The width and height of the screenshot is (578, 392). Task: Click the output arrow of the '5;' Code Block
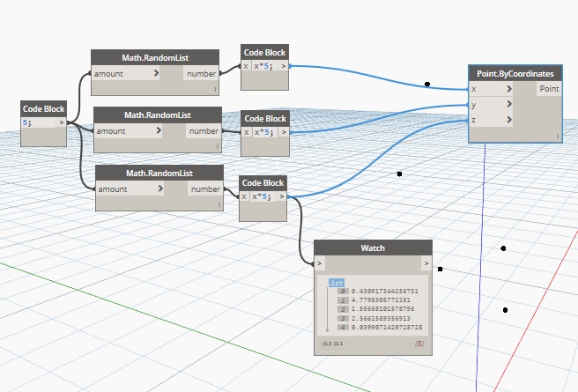coord(60,123)
